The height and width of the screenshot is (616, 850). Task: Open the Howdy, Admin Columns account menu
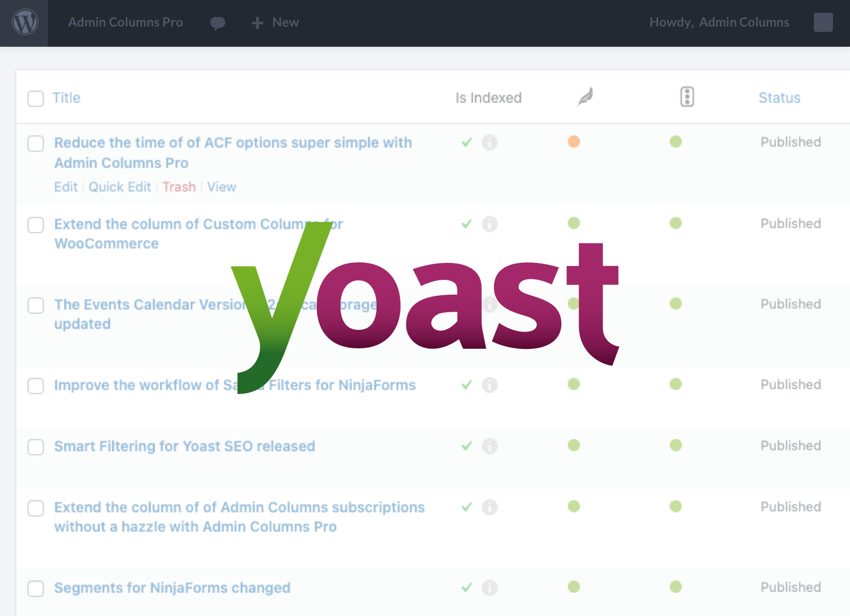click(x=719, y=22)
